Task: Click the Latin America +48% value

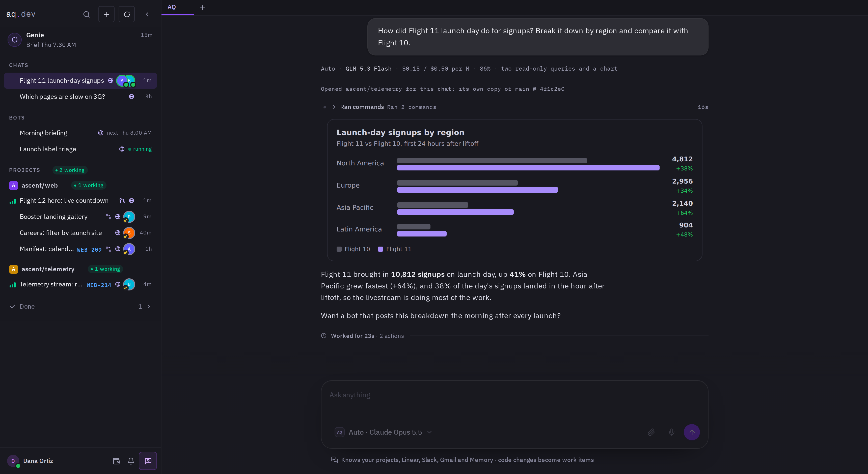Action: 684,235
